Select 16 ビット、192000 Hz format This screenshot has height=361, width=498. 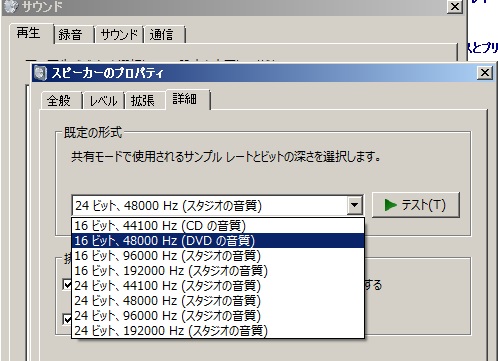(x=218, y=271)
